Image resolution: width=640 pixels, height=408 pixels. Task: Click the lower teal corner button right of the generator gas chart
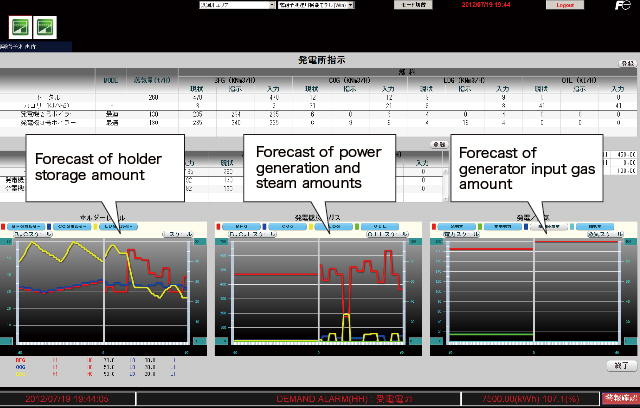pyautogui.click(x=631, y=341)
